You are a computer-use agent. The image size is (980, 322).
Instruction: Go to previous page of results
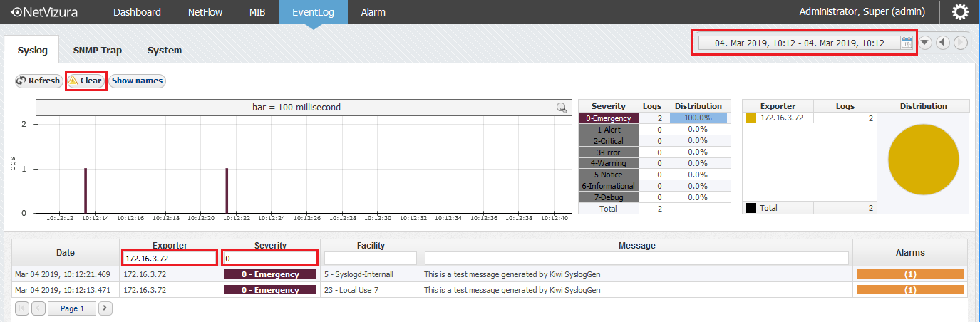pyautogui.click(x=38, y=308)
